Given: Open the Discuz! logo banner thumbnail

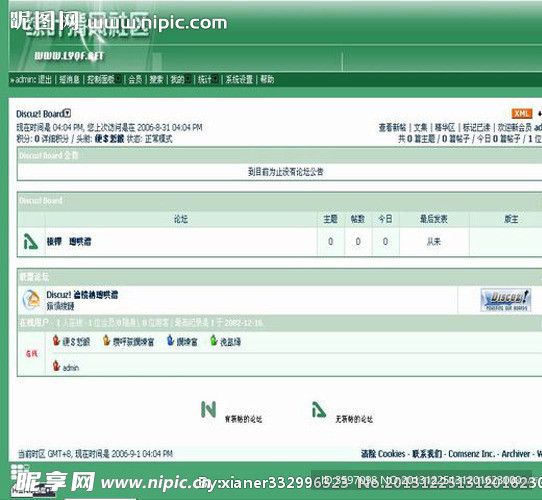Looking at the screenshot, I should click(505, 300).
